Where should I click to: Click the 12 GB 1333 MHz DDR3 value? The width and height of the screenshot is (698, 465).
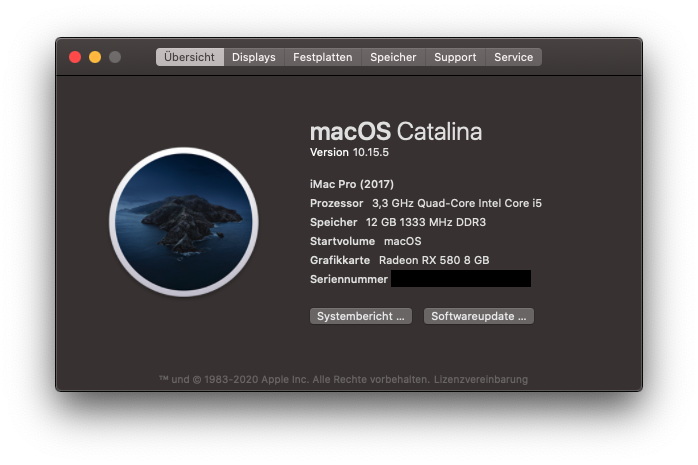tap(426, 222)
